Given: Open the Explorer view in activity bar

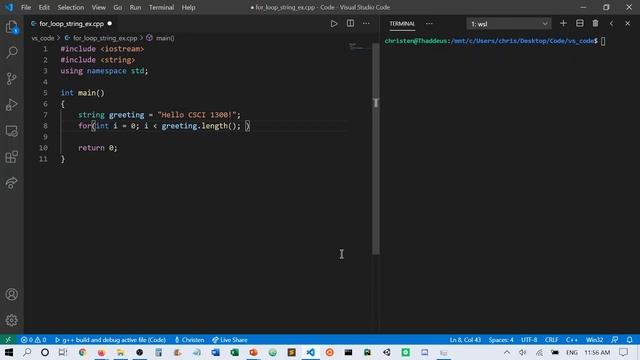Looking at the screenshot, I should tap(12, 27).
